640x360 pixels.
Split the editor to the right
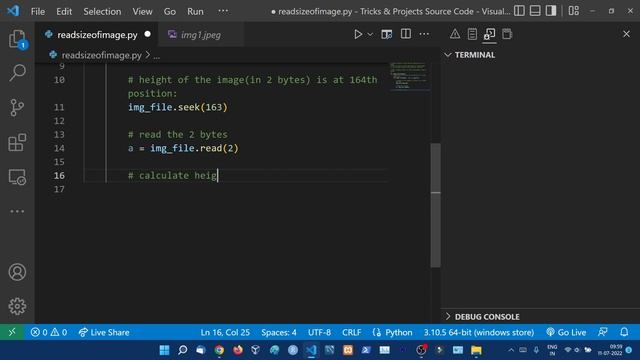coord(406,34)
